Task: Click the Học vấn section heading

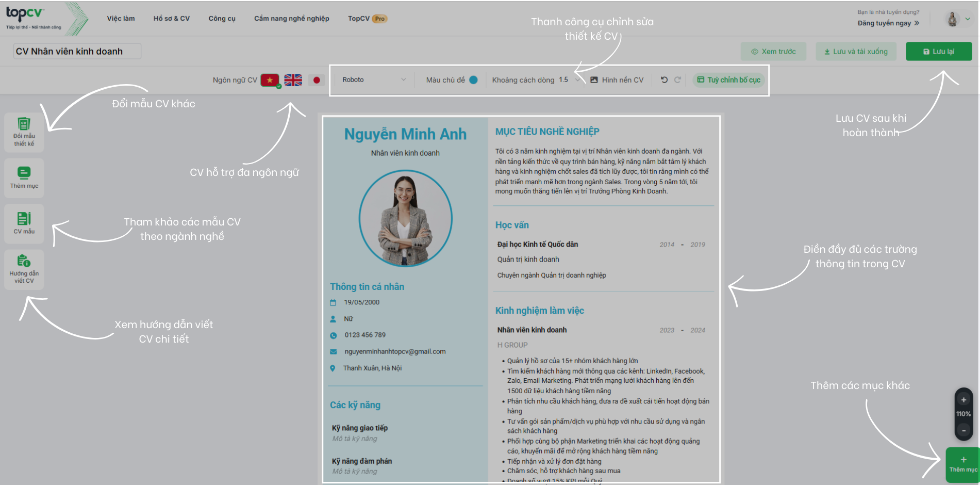Action: tap(512, 225)
